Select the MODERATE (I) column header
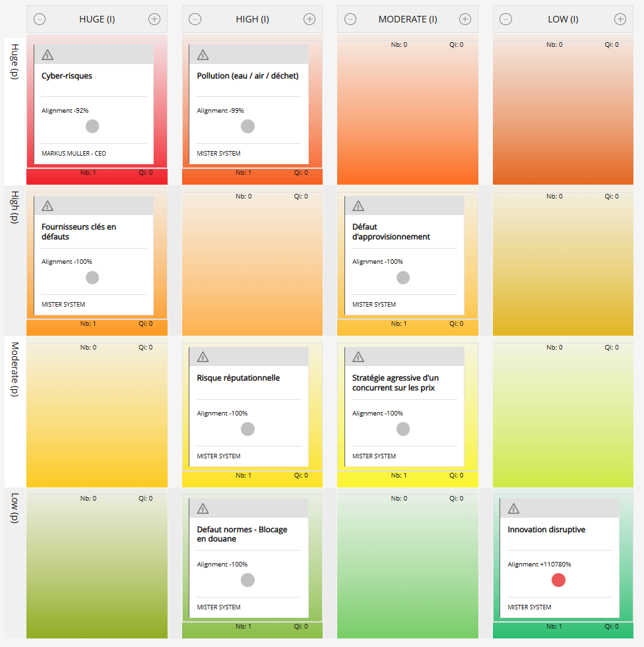Screen dimensions: 644x647 tap(407, 19)
